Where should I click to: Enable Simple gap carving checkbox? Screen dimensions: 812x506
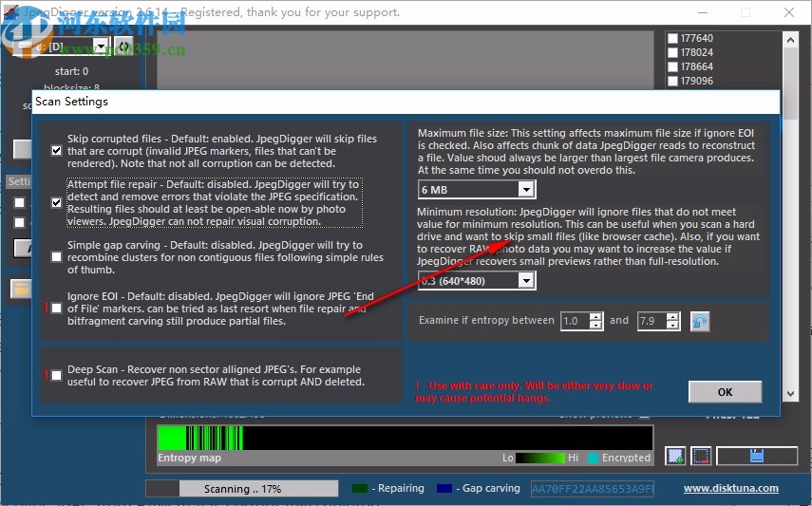click(x=56, y=257)
